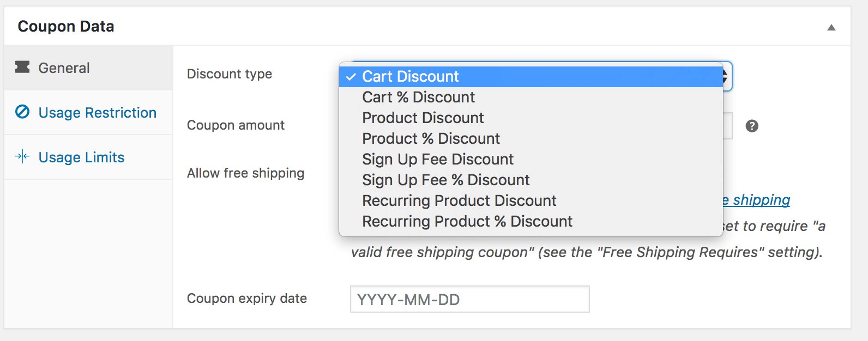Viewport: 868px width, 341px height.
Task: Choose Recurring Product % Discount
Action: click(x=467, y=222)
